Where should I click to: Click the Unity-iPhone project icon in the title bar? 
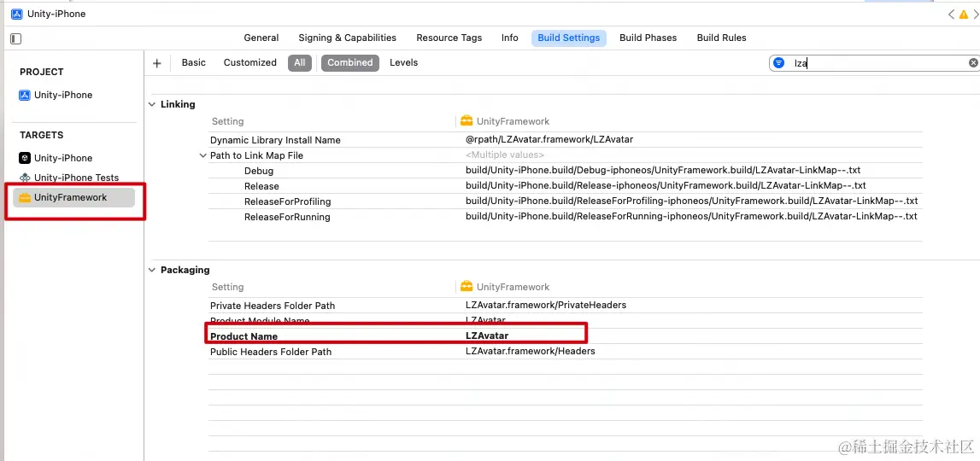[17, 14]
